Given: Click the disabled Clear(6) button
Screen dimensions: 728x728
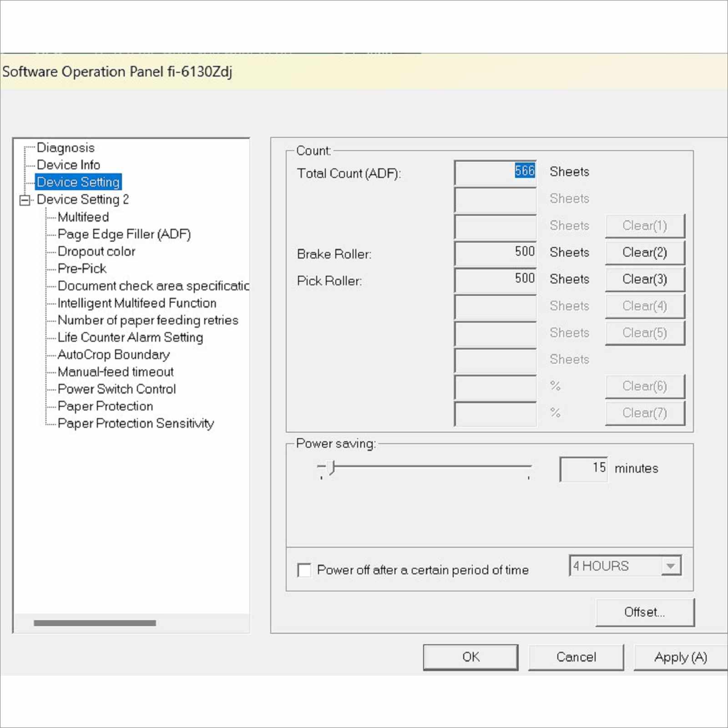Looking at the screenshot, I should [x=645, y=386].
